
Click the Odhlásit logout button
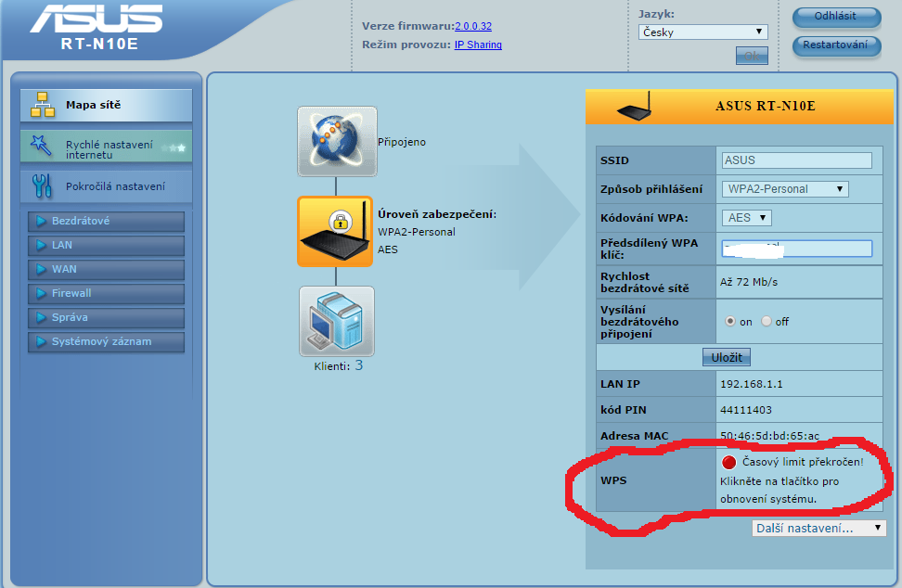[x=836, y=17]
